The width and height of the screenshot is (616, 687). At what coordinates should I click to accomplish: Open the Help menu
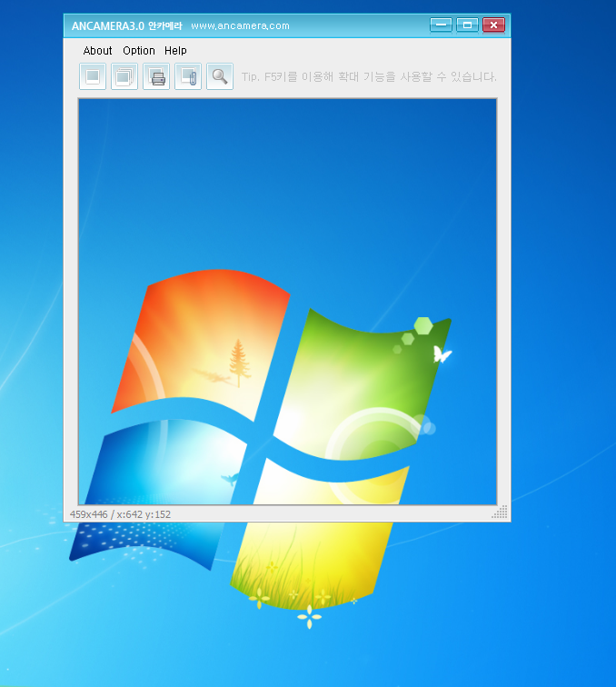coord(175,51)
